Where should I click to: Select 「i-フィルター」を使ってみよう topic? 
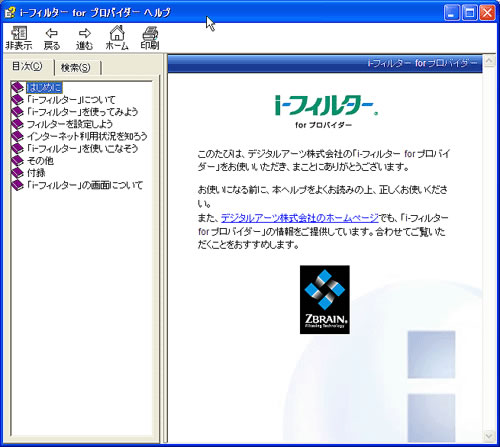82,112
